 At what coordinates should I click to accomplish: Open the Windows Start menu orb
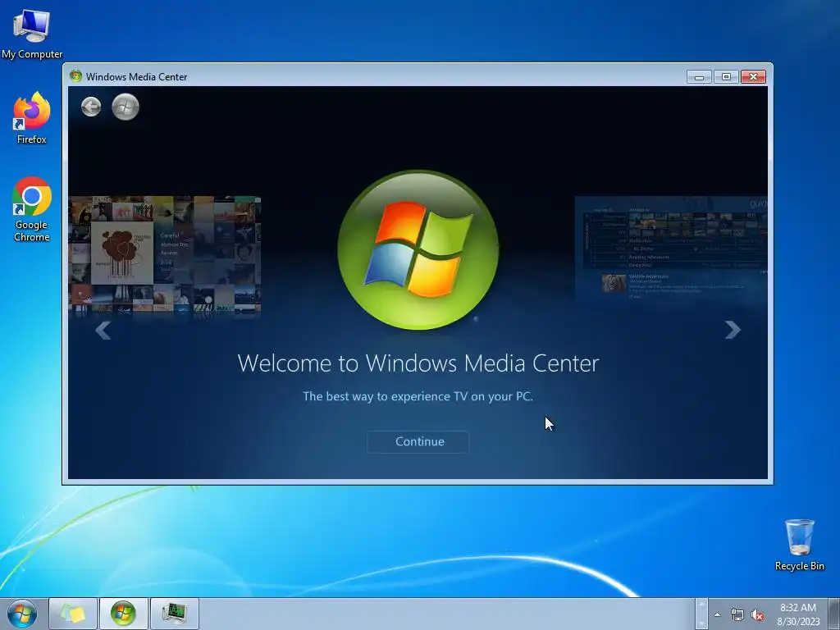(x=22, y=614)
